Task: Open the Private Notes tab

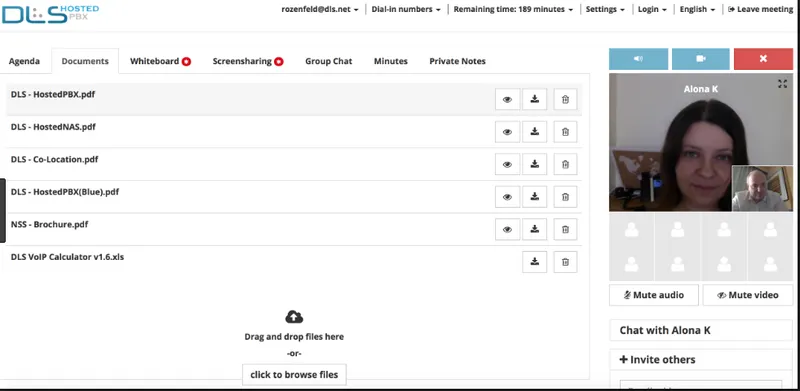Action: (457, 61)
